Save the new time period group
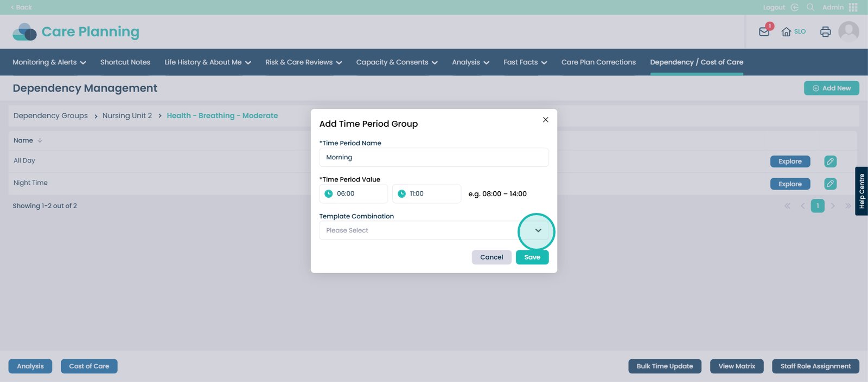 tap(532, 257)
